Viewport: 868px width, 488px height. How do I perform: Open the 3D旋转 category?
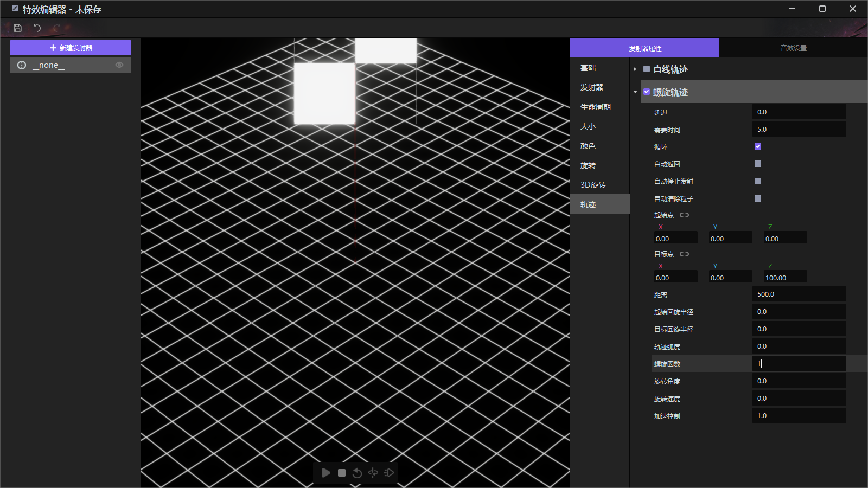[x=600, y=185]
